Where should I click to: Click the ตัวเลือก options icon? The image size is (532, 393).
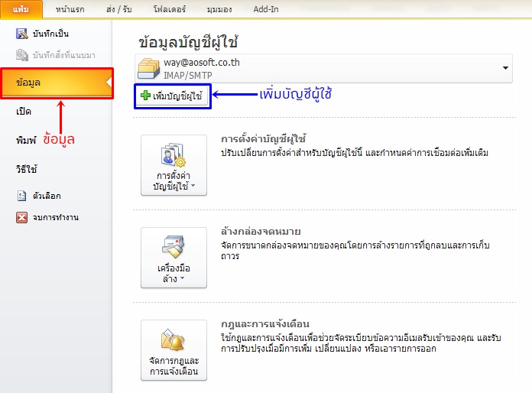point(21,196)
